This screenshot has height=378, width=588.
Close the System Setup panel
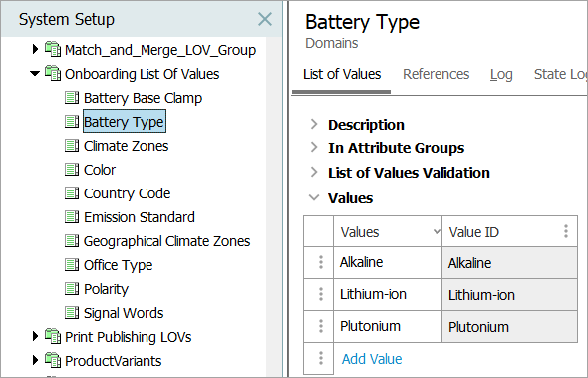tap(265, 19)
